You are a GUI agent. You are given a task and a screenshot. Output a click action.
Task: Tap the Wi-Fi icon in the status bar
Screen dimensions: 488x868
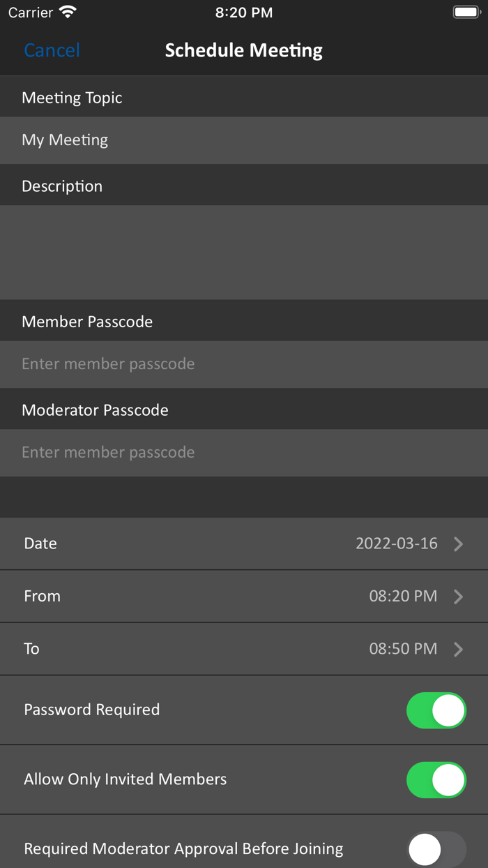(67, 11)
